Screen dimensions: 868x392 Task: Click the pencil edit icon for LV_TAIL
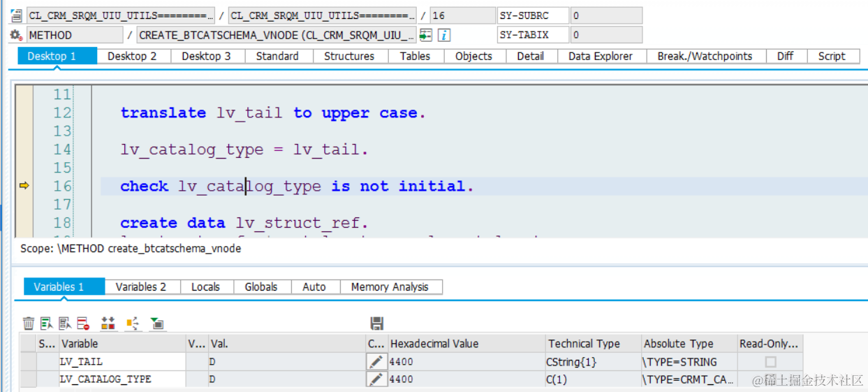(376, 361)
